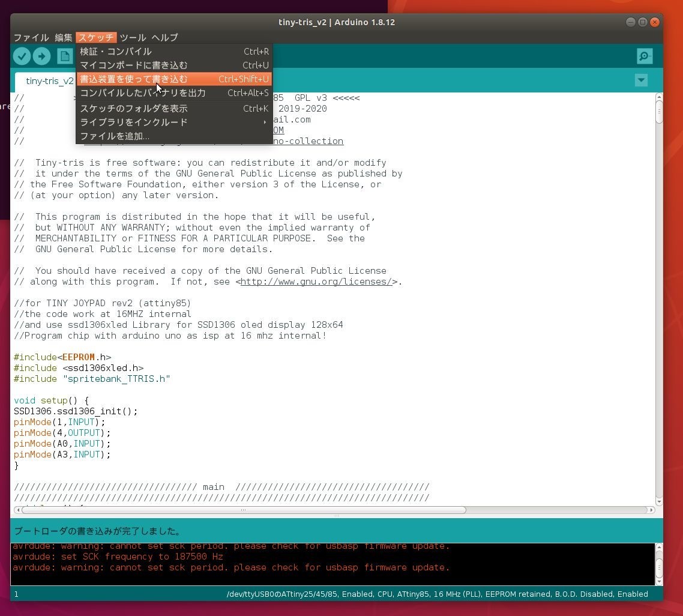Click the '#include <ssd1306xled.h>' line
Screen dimensions: 683x616
[79, 368]
